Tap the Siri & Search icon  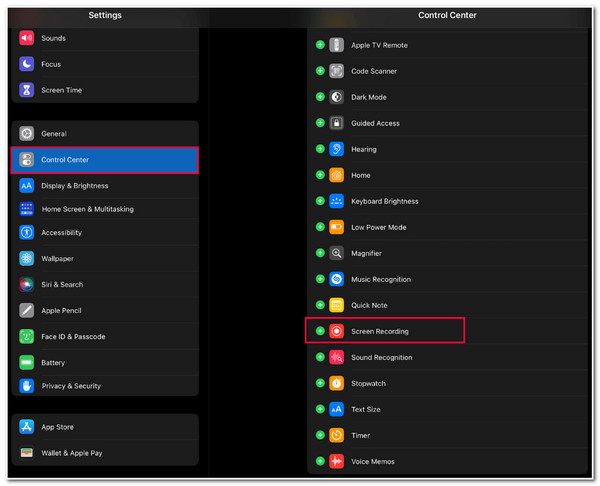pos(26,284)
